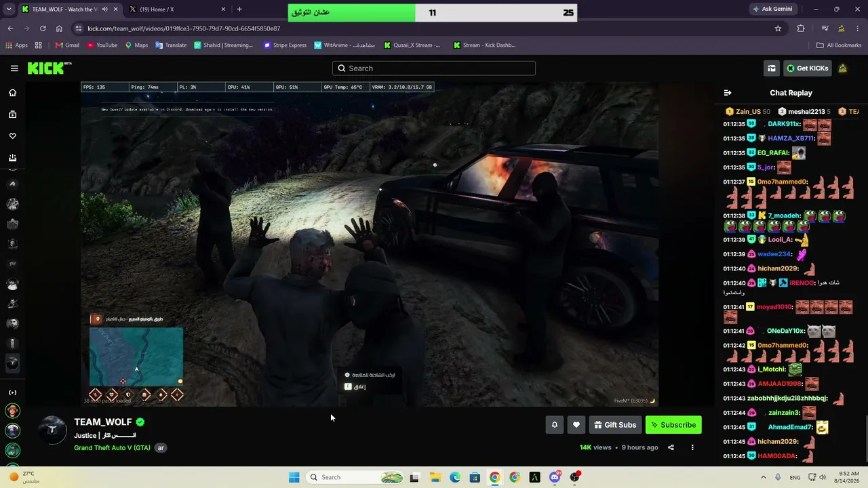The height and width of the screenshot is (488, 868).
Task: Open File Explorer from the taskbar
Action: click(435, 477)
